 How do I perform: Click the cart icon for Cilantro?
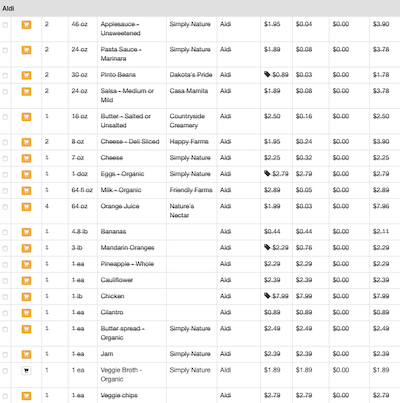pyautogui.click(x=26, y=313)
